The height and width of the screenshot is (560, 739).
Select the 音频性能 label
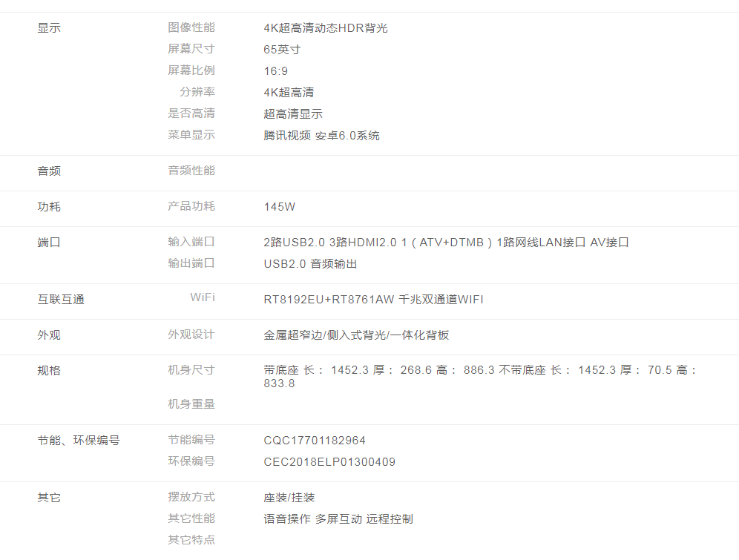coord(191,171)
